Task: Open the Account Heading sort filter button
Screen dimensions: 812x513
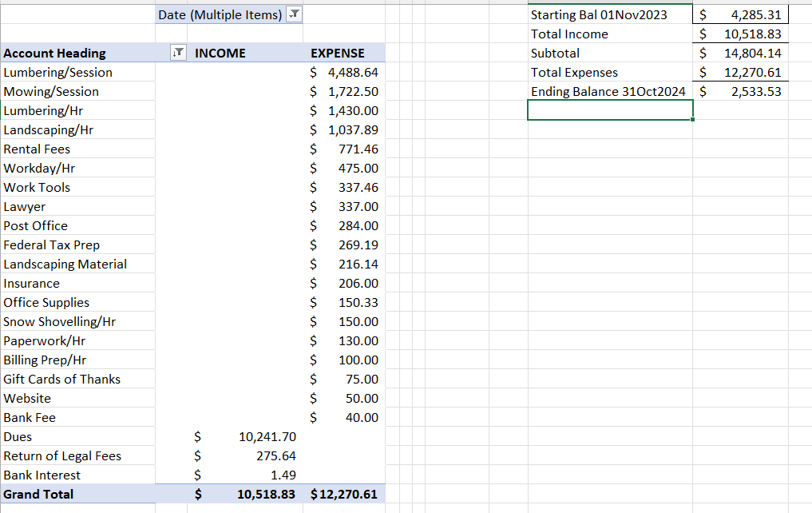Action: (x=179, y=54)
